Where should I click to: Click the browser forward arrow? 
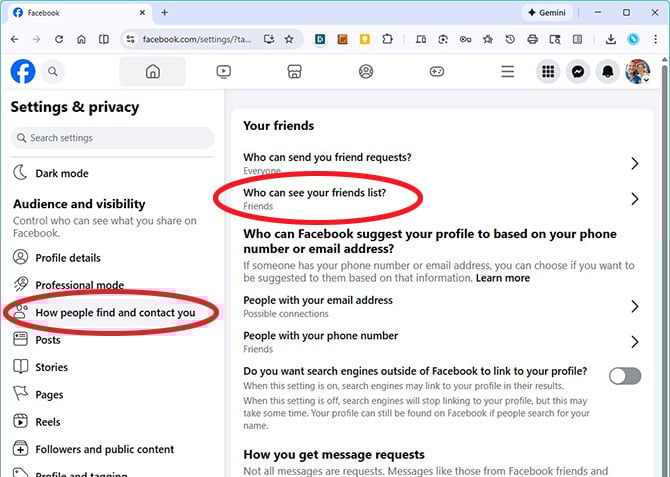(37, 39)
